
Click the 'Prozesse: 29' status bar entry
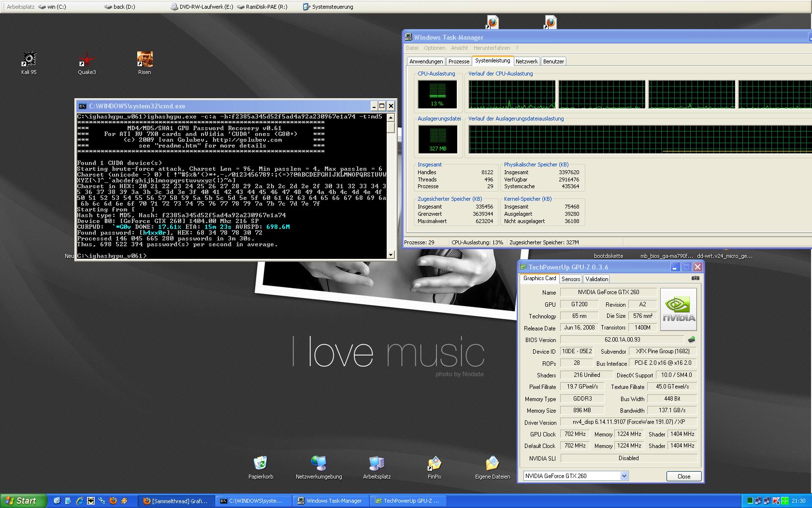(x=419, y=242)
